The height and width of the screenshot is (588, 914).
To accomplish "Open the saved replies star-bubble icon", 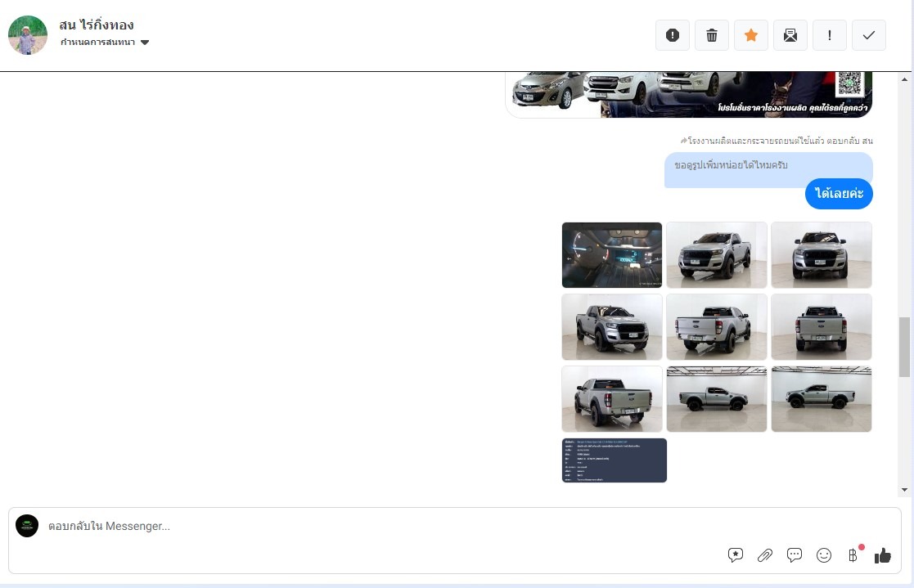I will tap(736, 555).
